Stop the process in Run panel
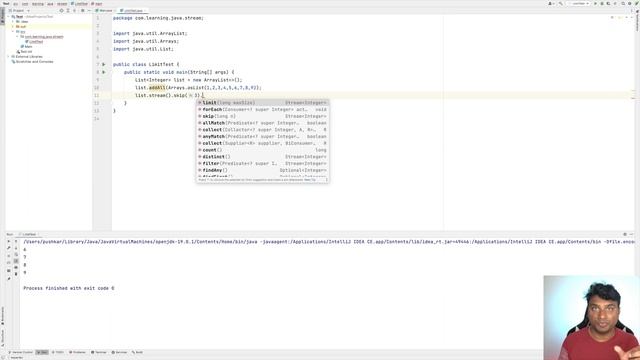640x360 pixels. pyautogui.click(x=9, y=256)
